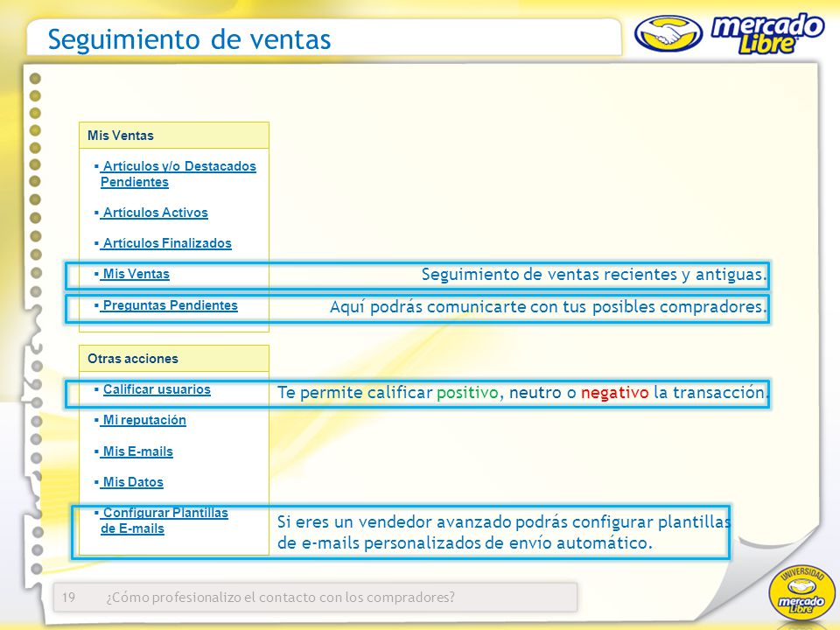Click the Universidad MercadoLibre badge
840x630 pixels.
pos(801,593)
